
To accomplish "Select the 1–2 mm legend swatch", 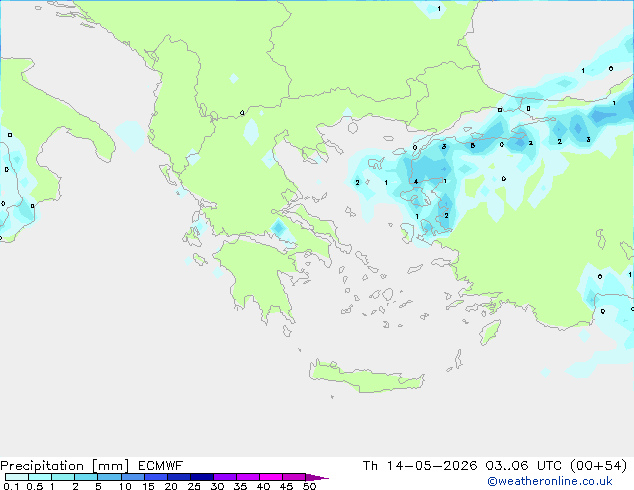I will pos(63,477).
